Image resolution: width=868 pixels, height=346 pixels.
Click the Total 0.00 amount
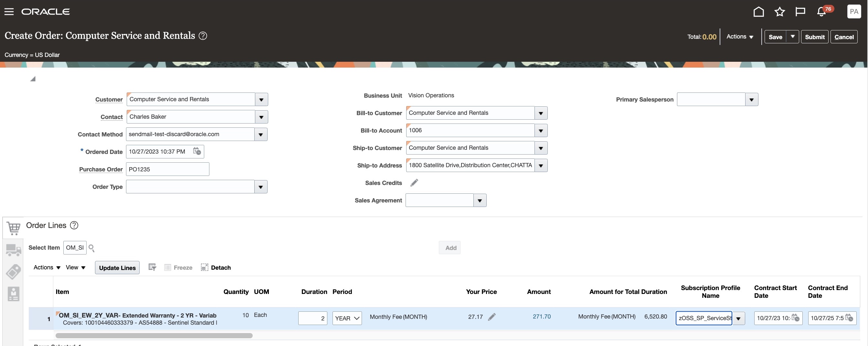[x=709, y=37]
